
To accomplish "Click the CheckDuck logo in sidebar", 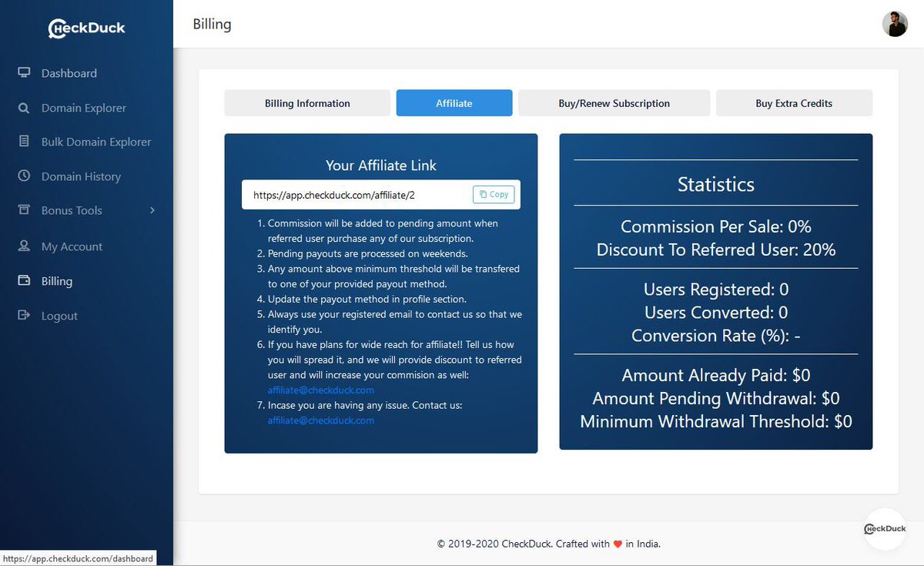I will (86, 28).
